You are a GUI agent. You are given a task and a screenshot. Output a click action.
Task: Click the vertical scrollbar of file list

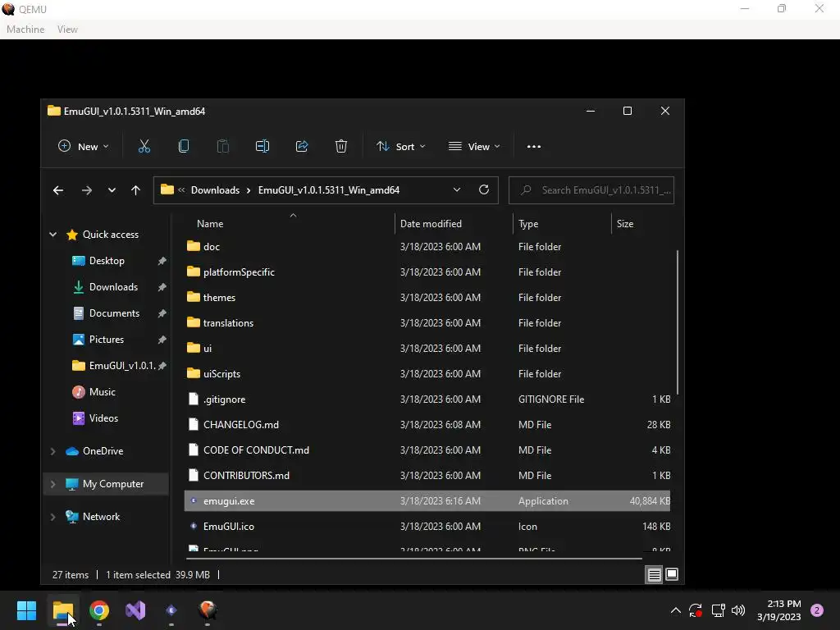pyautogui.click(x=678, y=322)
